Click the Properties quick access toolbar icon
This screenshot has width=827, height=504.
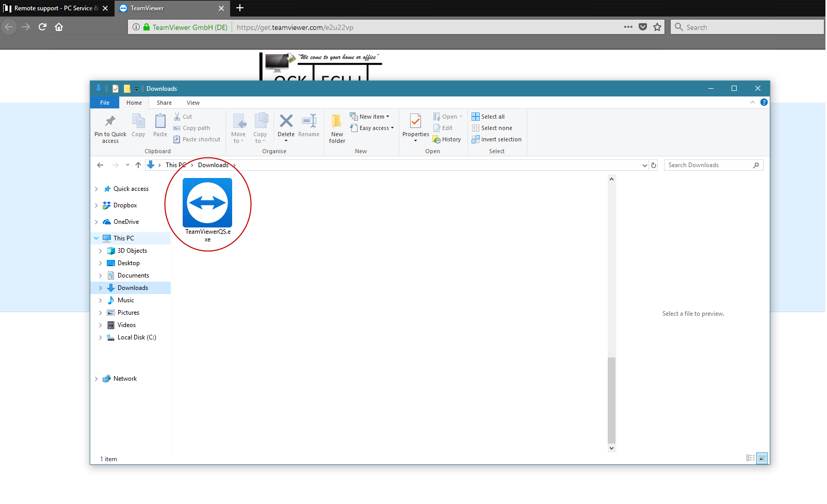pos(116,89)
